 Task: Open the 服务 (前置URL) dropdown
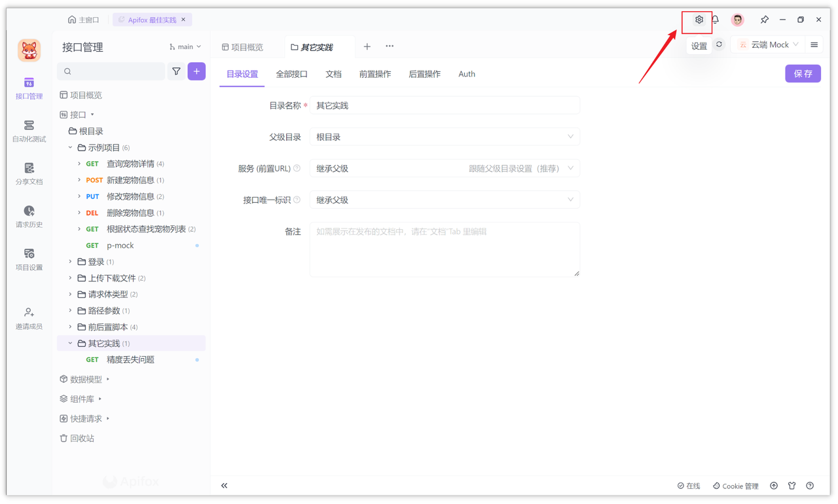pyautogui.click(x=445, y=168)
